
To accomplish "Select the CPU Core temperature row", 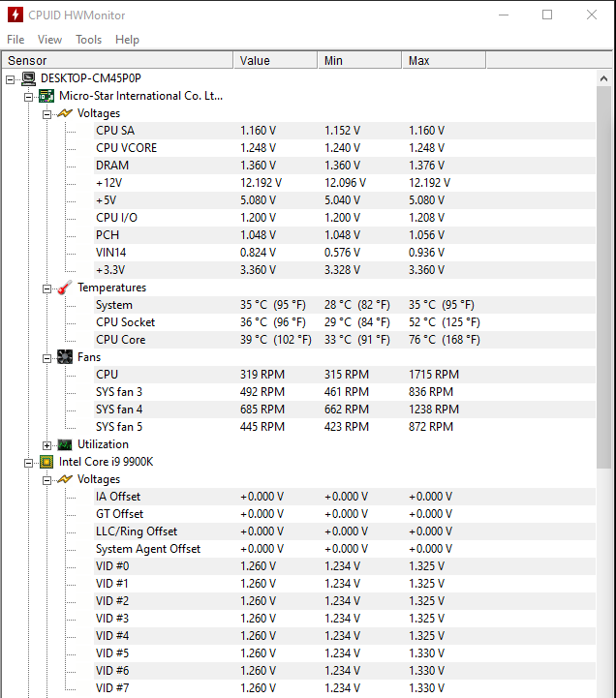I will tap(344, 340).
